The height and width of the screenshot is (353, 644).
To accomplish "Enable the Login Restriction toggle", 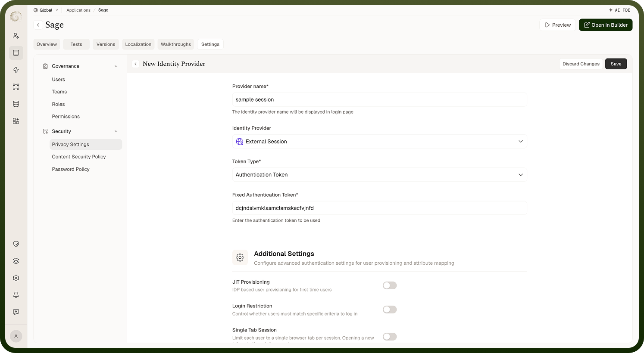I will tap(390, 310).
